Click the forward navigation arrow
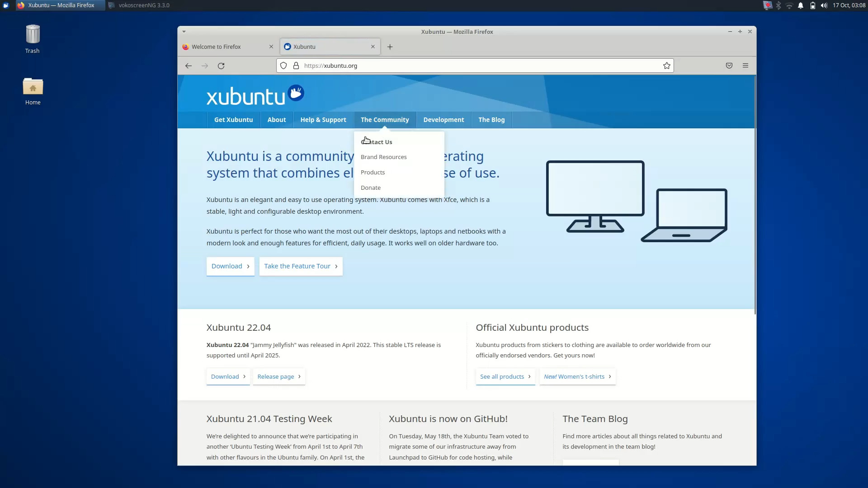868x488 pixels. point(204,66)
